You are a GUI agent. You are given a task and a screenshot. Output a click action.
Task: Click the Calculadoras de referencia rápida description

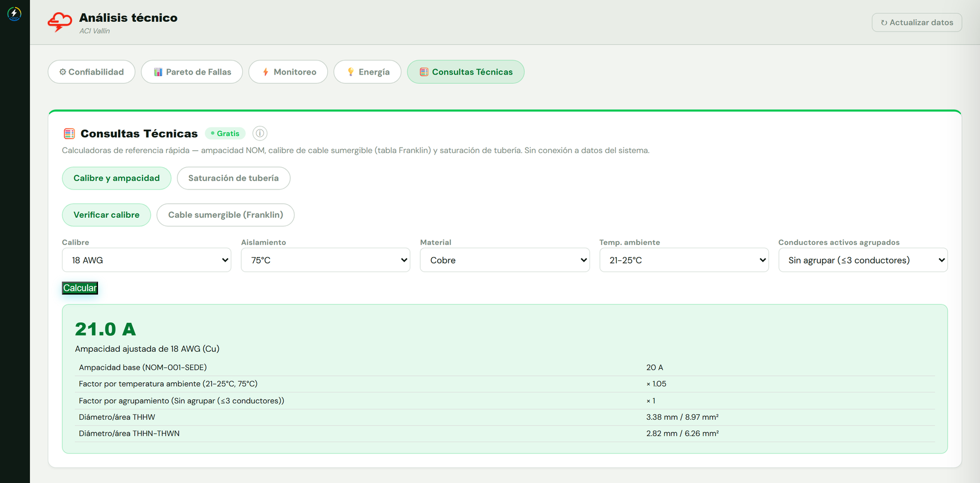(356, 150)
